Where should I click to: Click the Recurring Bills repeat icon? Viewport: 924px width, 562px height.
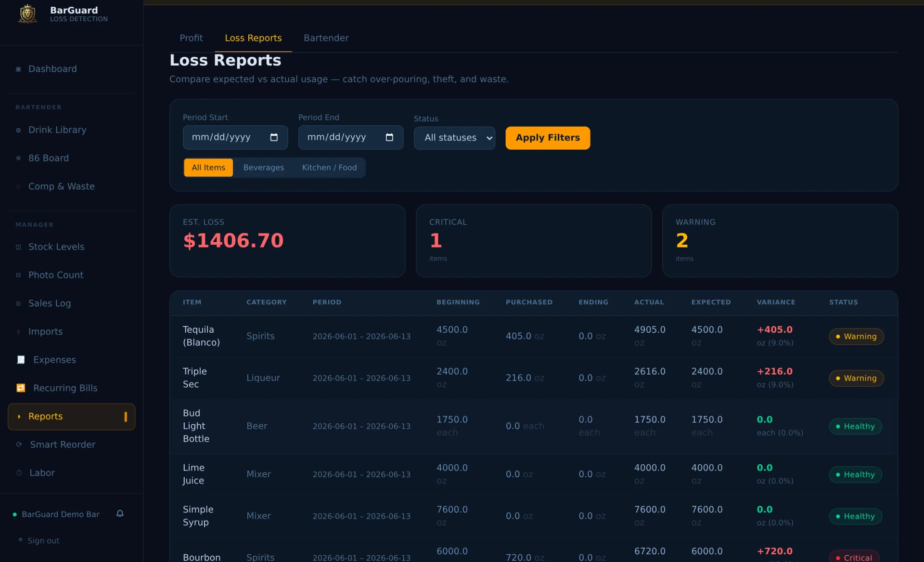21,388
